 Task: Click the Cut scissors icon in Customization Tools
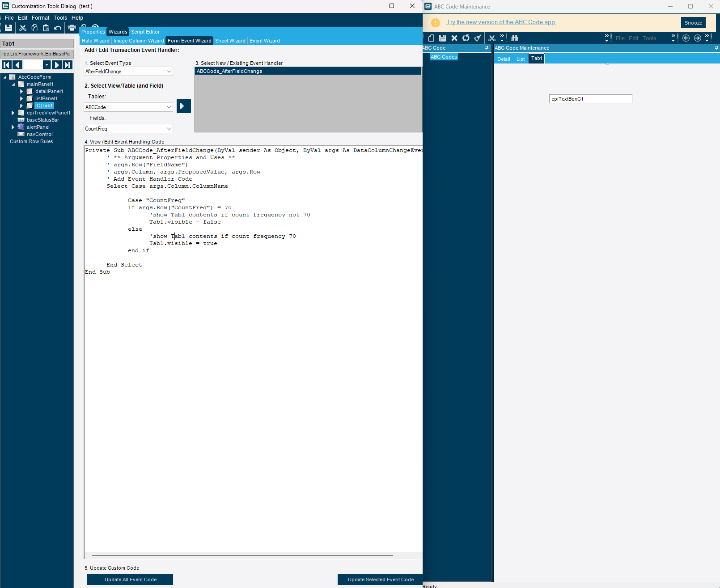click(23, 28)
